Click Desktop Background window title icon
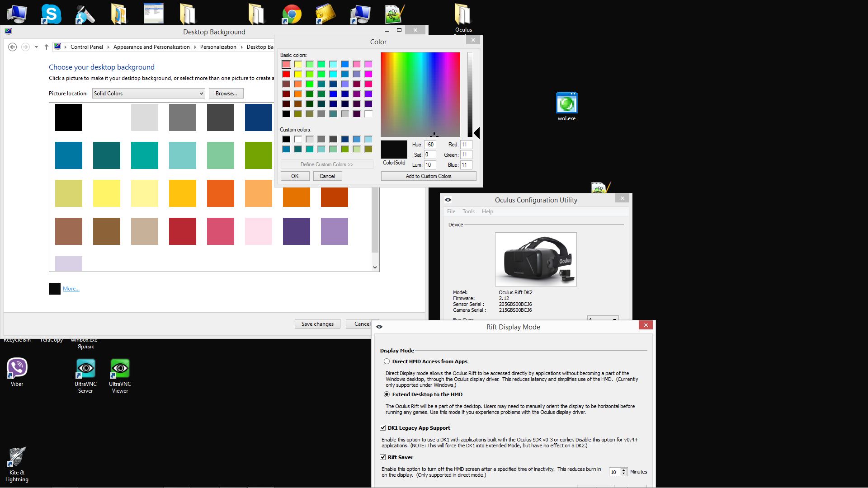The width and height of the screenshot is (868, 488). pos(8,32)
